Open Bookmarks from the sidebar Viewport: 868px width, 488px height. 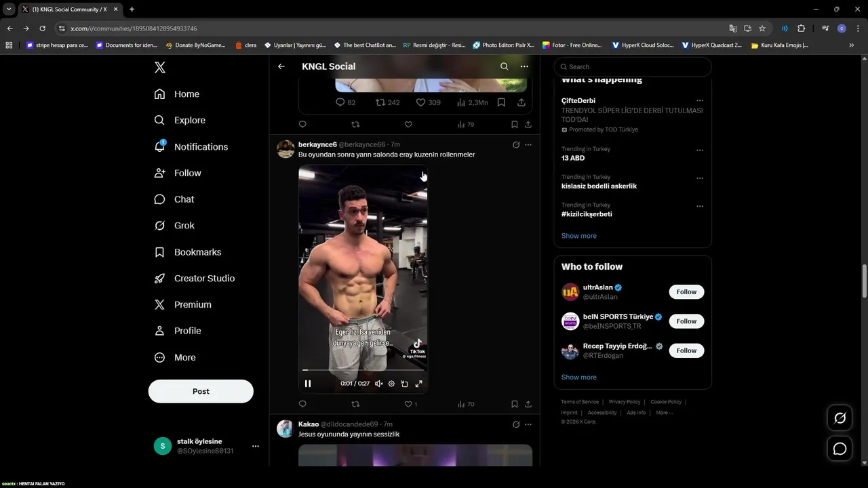pos(188,252)
